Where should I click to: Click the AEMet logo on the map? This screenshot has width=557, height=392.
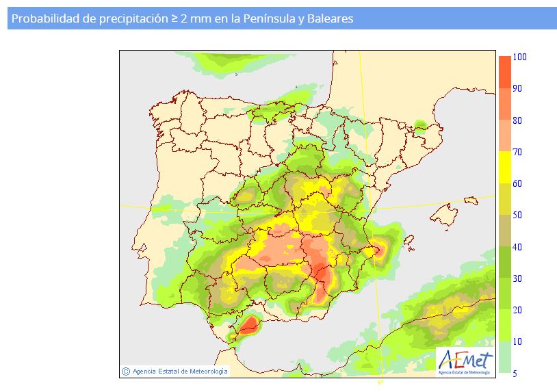[x=464, y=361]
